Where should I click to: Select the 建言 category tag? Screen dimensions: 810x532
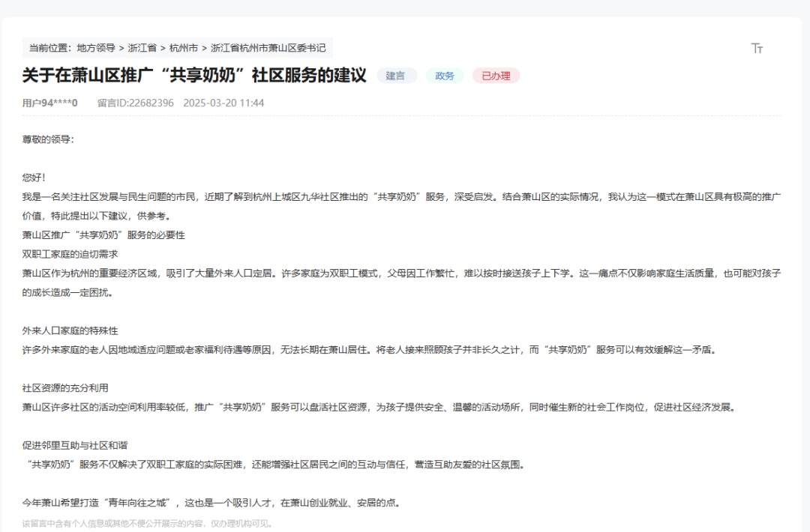[396, 76]
